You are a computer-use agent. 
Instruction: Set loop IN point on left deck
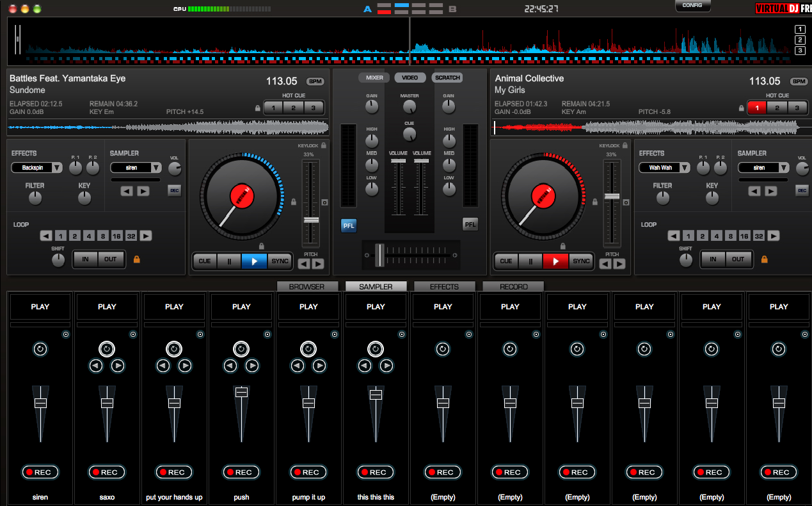(x=85, y=259)
